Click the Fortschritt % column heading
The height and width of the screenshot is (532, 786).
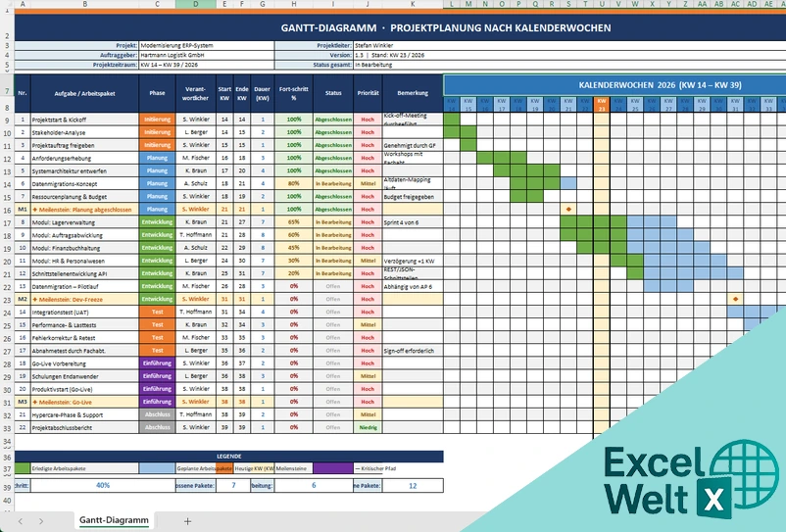[293, 93]
